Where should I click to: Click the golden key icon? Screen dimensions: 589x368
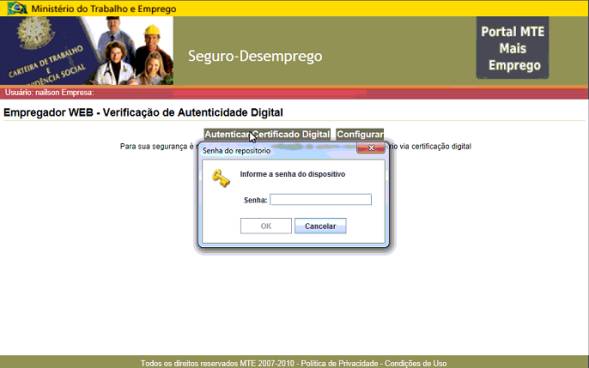(x=221, y=178)
